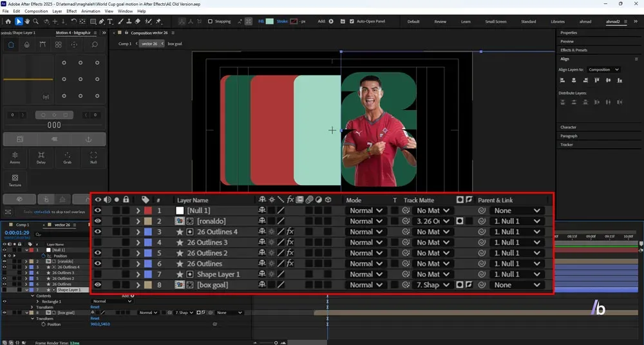
Task: Hide Rectangle 1 using its eye icon
Action: (5, 301)
